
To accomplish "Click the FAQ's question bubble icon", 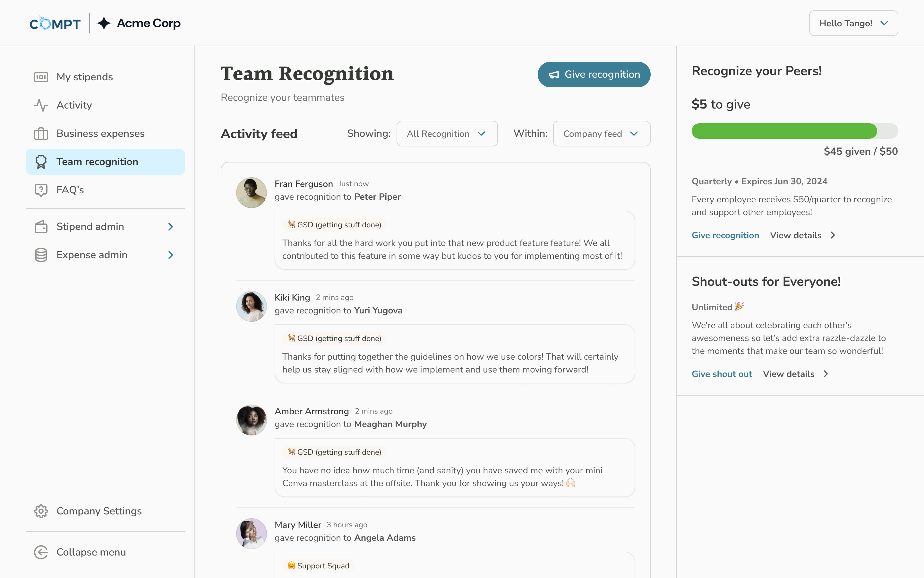I will coord(41,190).
